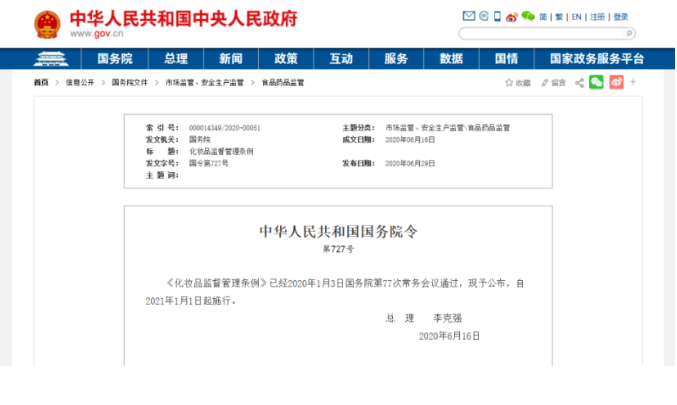The height and width of the screenshot is (405, 677).
Task: Click the WeChat icon in the header
Action: click(x=527, y=17)
